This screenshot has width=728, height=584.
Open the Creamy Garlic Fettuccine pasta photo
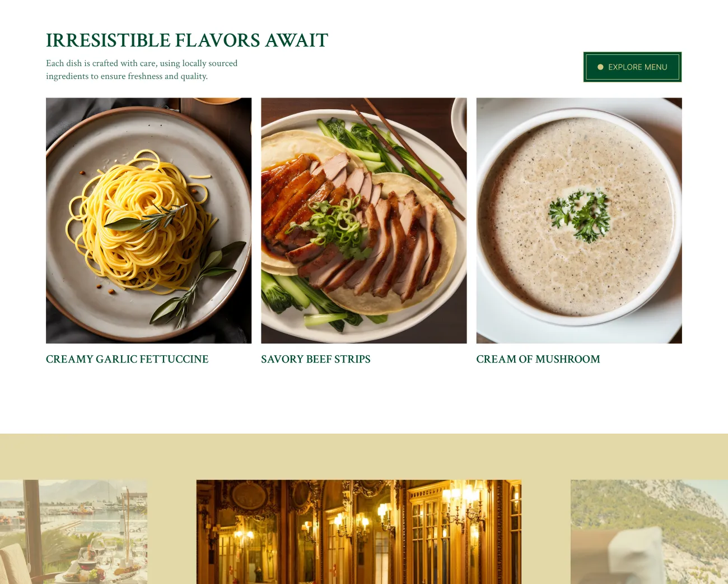[148, 220]
